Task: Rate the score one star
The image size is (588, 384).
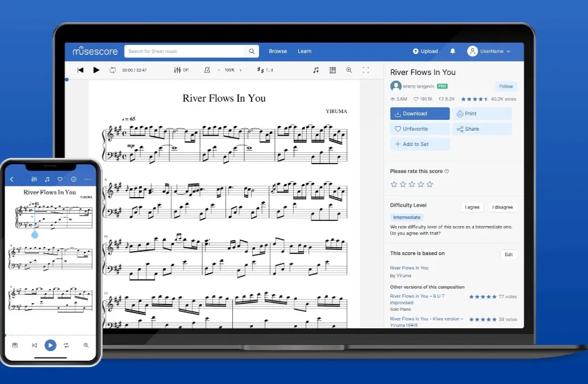Action: point(394,184)
